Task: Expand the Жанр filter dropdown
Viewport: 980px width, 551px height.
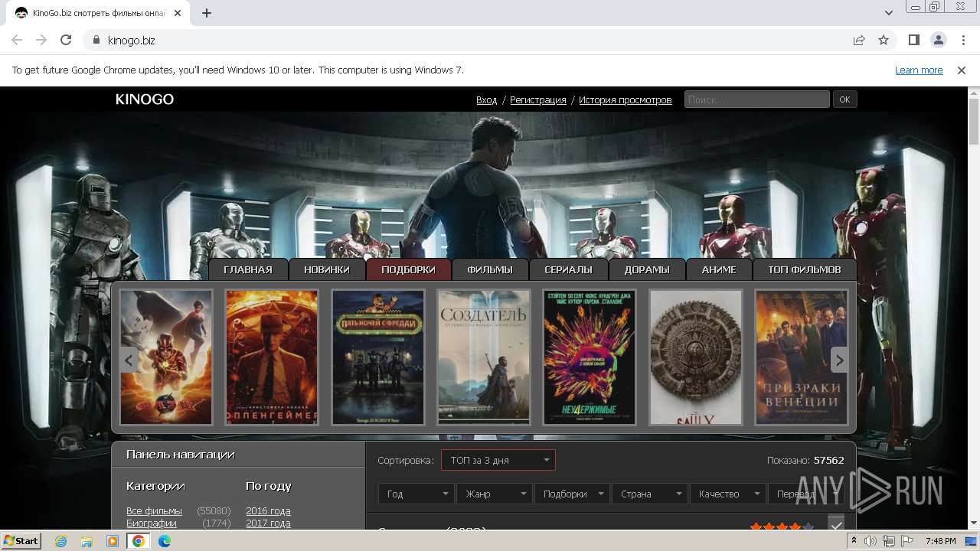Action: pos(495,494)
